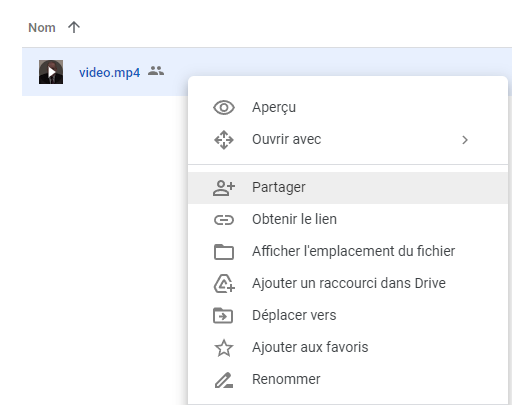Click the star favorites icon
The image size is (512, 405).
pyautogui.click(x=224, y=348)
